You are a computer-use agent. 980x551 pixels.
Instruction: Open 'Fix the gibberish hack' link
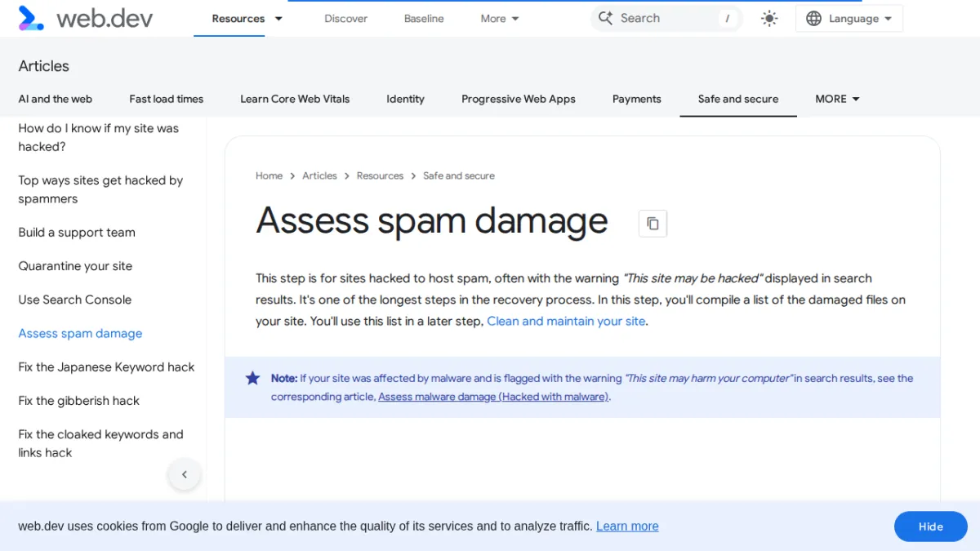[79, 401]
